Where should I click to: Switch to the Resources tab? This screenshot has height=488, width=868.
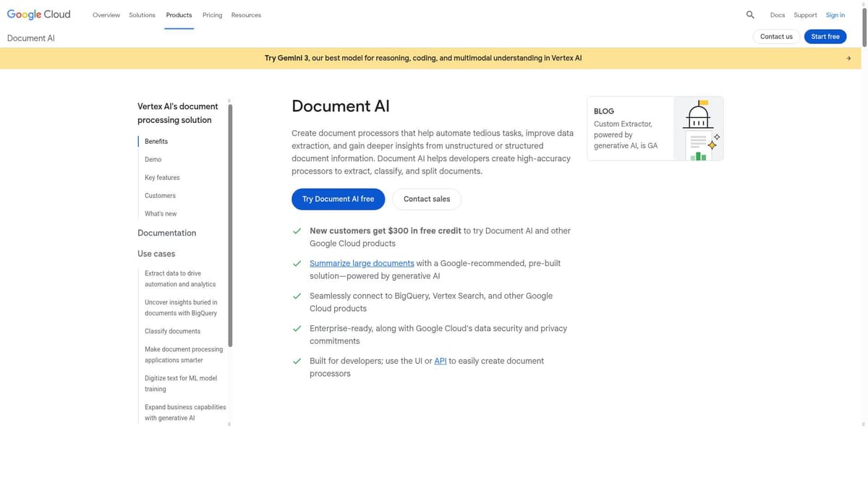point(246,14)
